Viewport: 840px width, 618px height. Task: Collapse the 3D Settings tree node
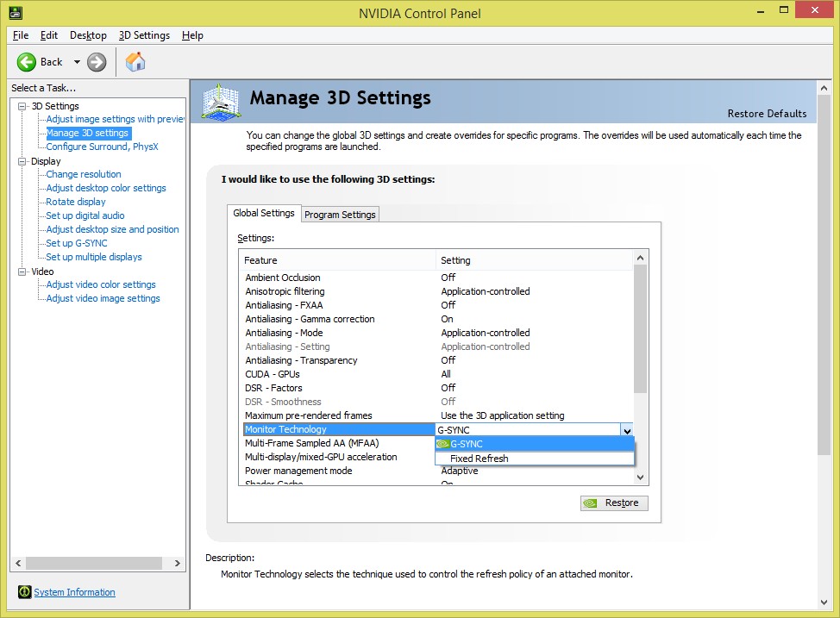pyautogui.click(x=22, y=106)
